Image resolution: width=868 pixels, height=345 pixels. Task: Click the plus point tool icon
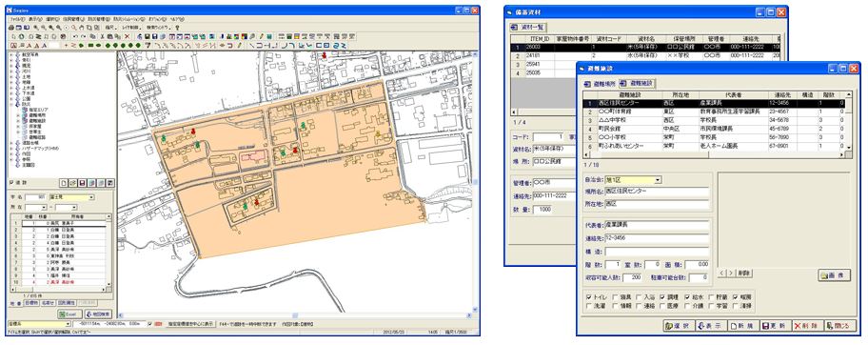point(66,46)
